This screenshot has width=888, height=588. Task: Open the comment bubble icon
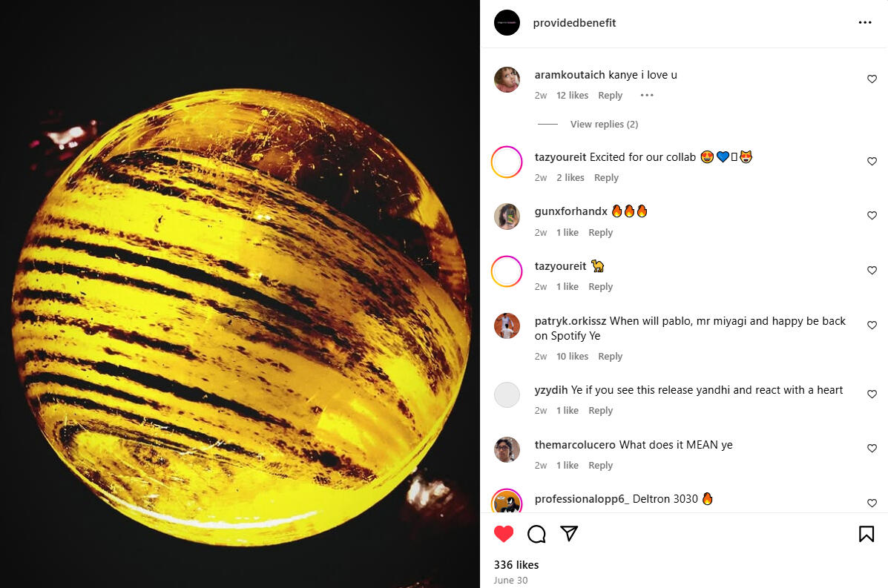536,534
